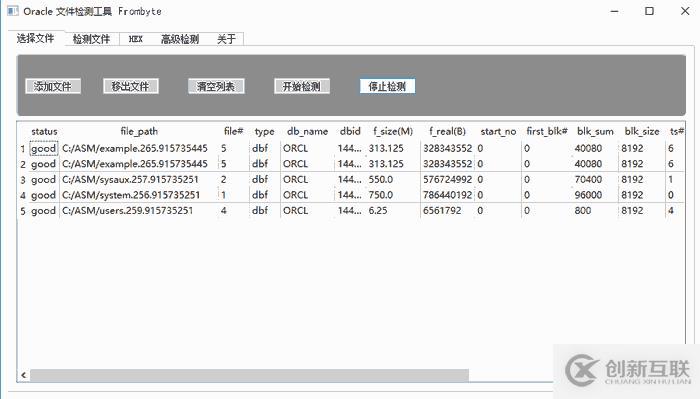Switch to the 选择文件 tab
The height and width of the screenshot is (399, 700).
pos(36,38)
